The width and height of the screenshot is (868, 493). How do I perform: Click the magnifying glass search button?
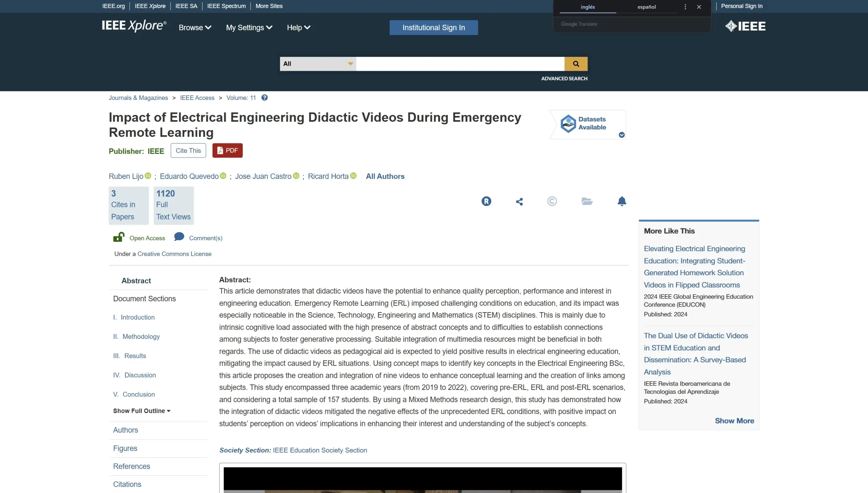click(576, 64)
